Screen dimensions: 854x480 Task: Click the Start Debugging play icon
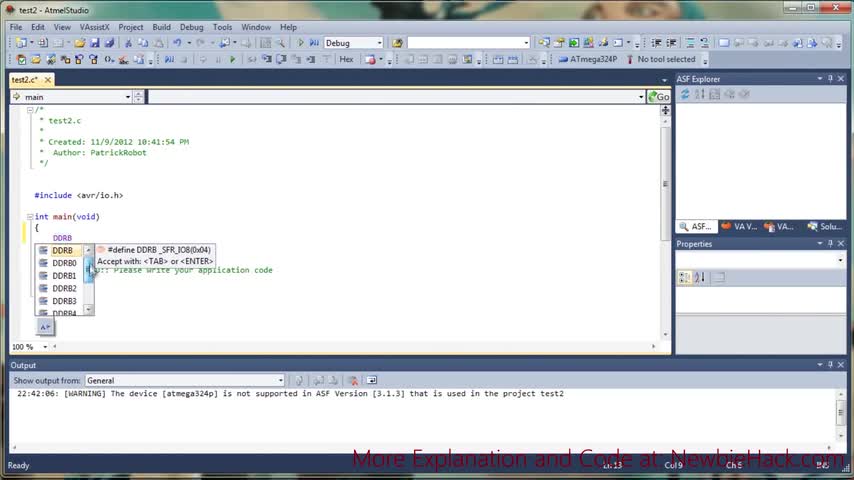pyautogui.click(x=300, y=43)
